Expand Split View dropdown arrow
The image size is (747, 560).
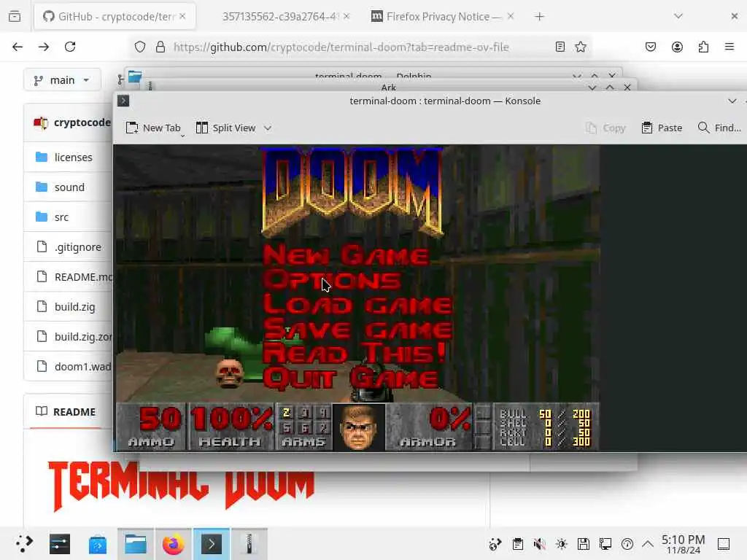(268, 128)
